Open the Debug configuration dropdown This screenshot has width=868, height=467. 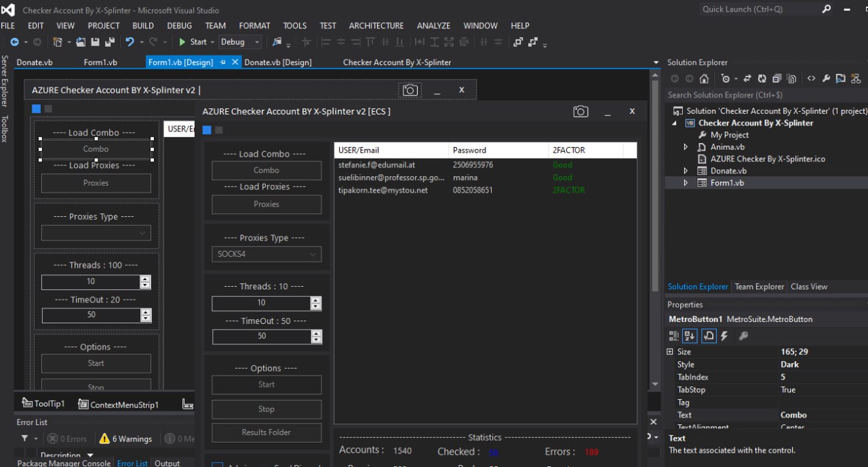[x=239, y=42]
